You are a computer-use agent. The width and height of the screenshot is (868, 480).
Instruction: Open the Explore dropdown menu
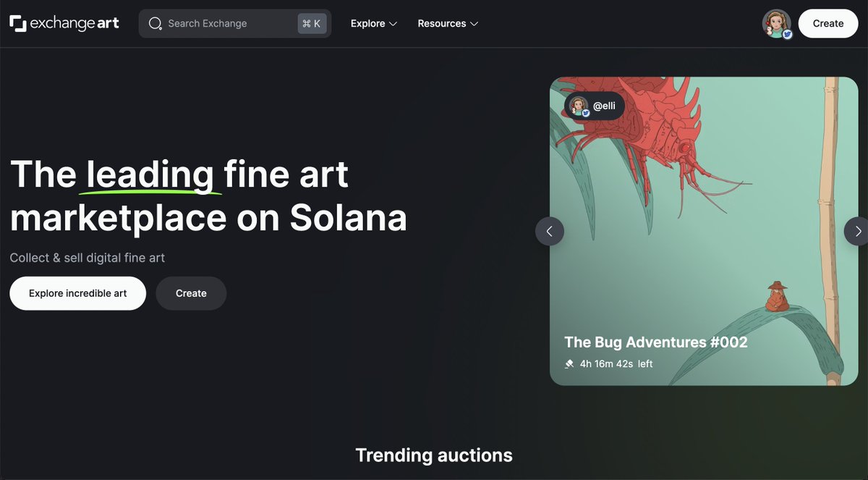click(373, 23)
